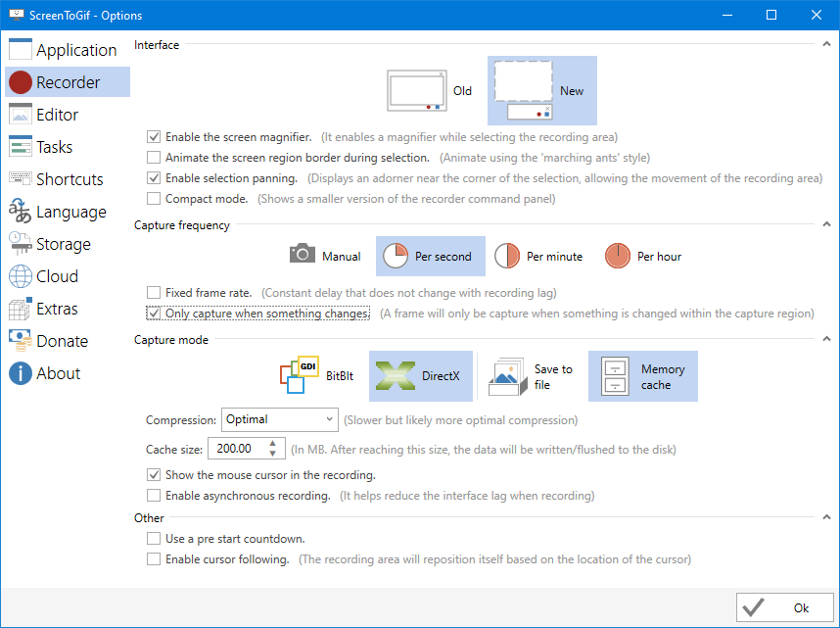Click the Language characters icon
Screen dimensions: 840x628
coord(21,211)
